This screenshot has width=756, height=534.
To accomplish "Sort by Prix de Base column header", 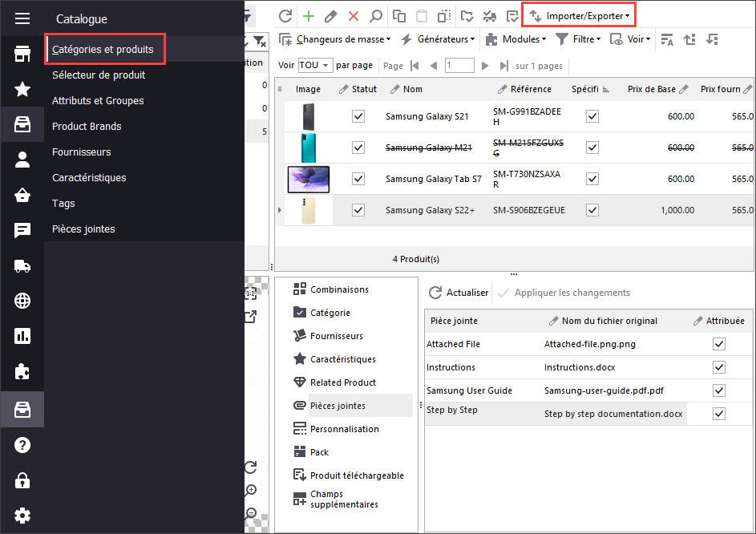I will (651, 89).
